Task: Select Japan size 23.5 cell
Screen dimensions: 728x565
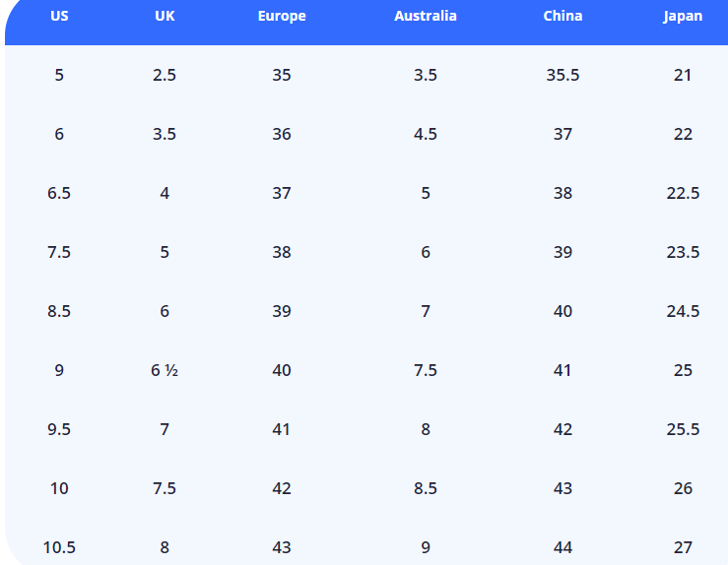Action: click(683, 252)
